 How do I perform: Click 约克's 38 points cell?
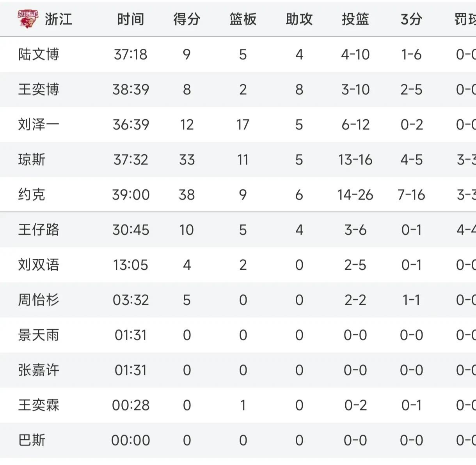pyautogui.click(x=186, y=194)
